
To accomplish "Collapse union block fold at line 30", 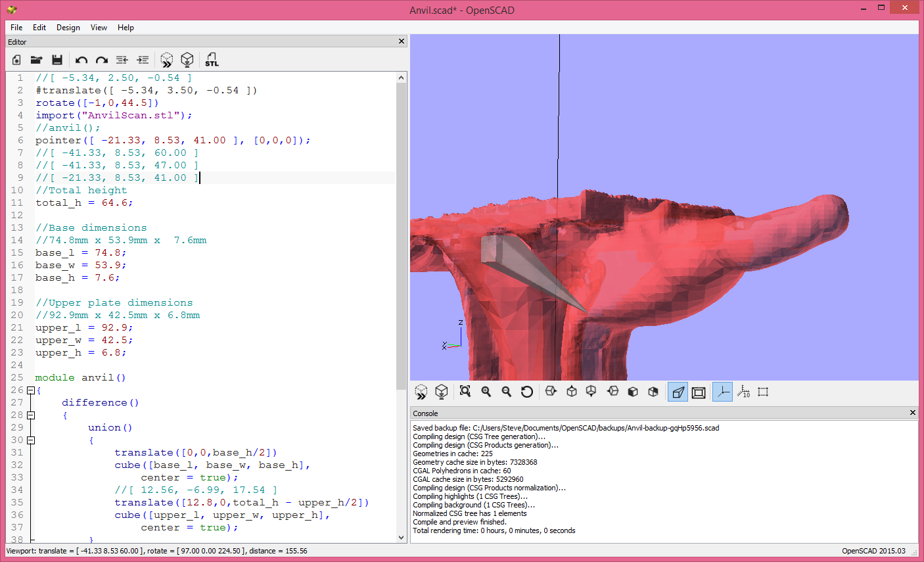I will 30,440.
